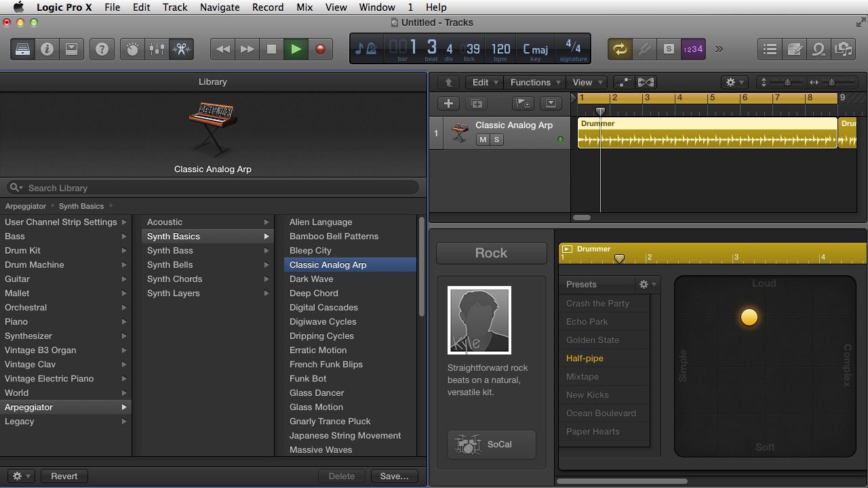Toggle the Editors scissors button
The height and width of the screenshot is (488, 868).
click(x=181, y=49)
